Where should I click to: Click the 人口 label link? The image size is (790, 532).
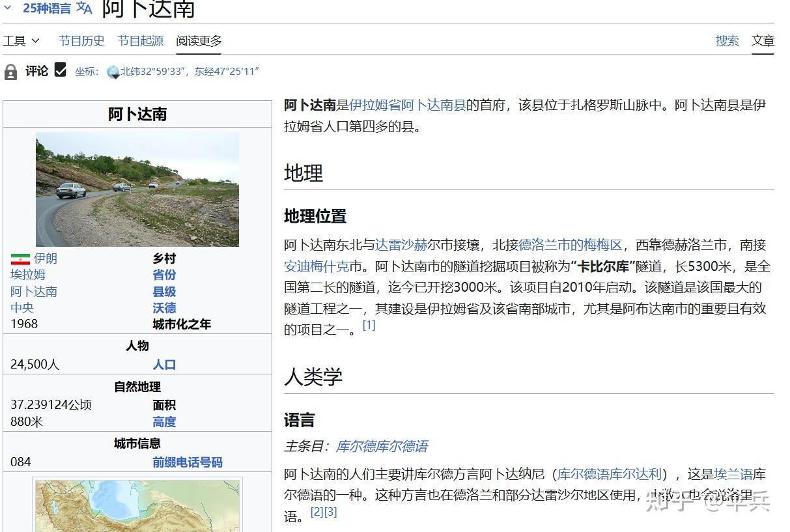click(x=164, y=365)
